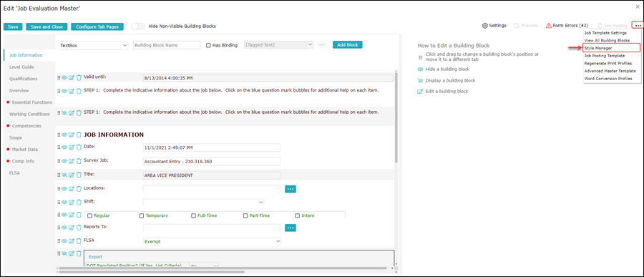Click edit icon on Valid until row

coord(72,77)
